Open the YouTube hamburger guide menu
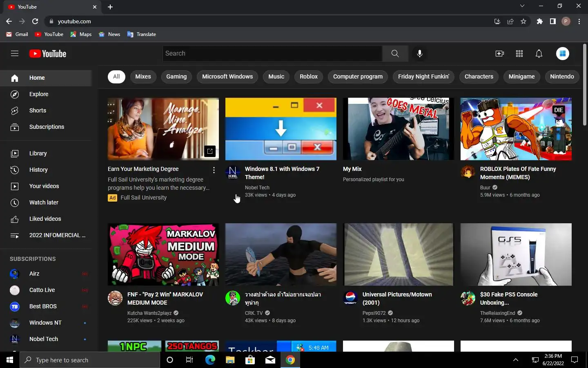The width and height of the screenshot is (588, 368). [15, 54]
